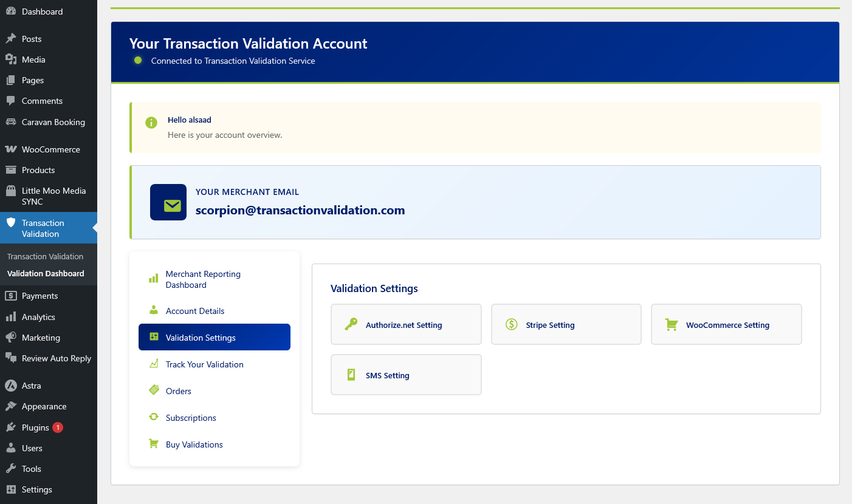Viewport: 852px width, 504px height.
Task: Click 'Connected to Transaction Validation Service' text
Action: point(233,61)
